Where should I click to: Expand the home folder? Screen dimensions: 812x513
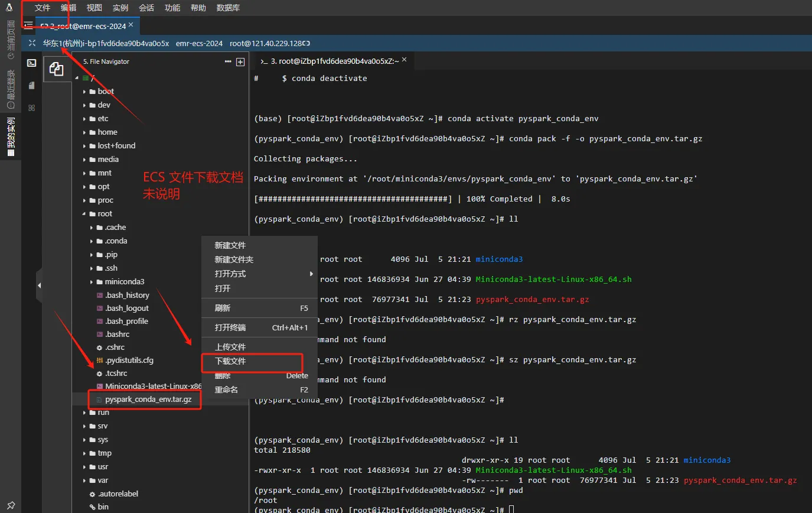(84, 132)
